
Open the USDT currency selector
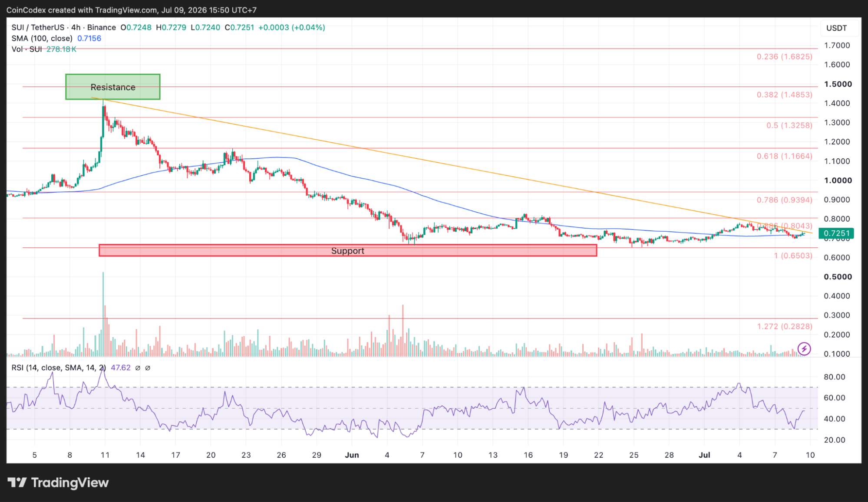836,28
